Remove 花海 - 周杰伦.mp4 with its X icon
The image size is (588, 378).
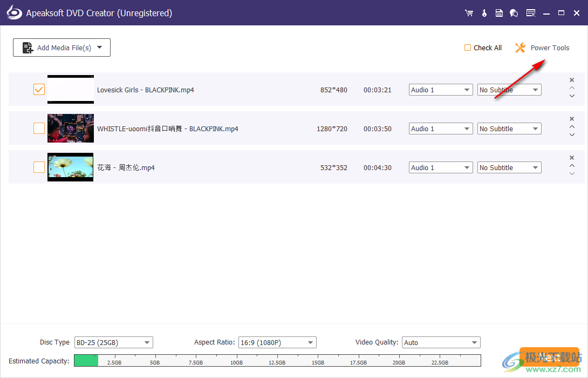(x=572, y=158)
